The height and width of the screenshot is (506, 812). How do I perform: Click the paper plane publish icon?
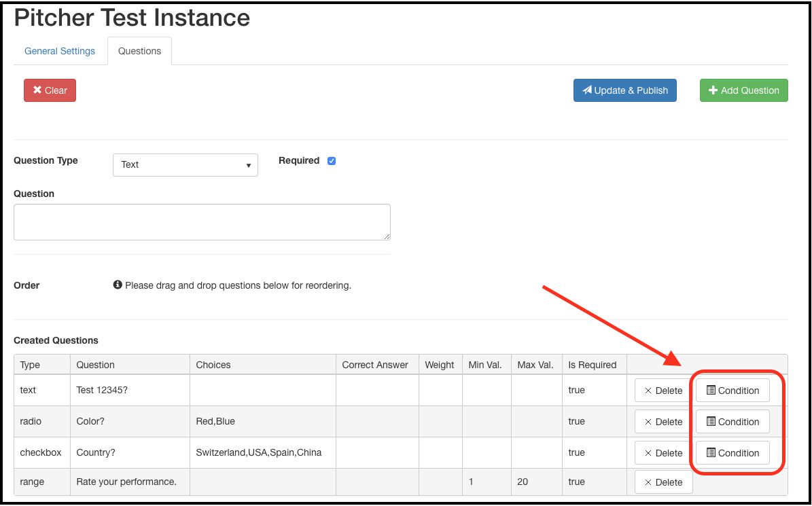[587, 90]
